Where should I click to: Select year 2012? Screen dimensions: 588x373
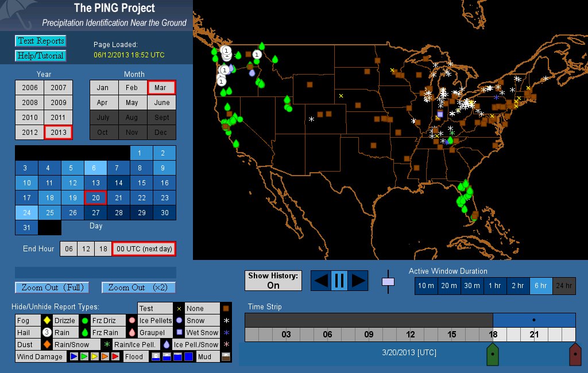pos(29,132)
